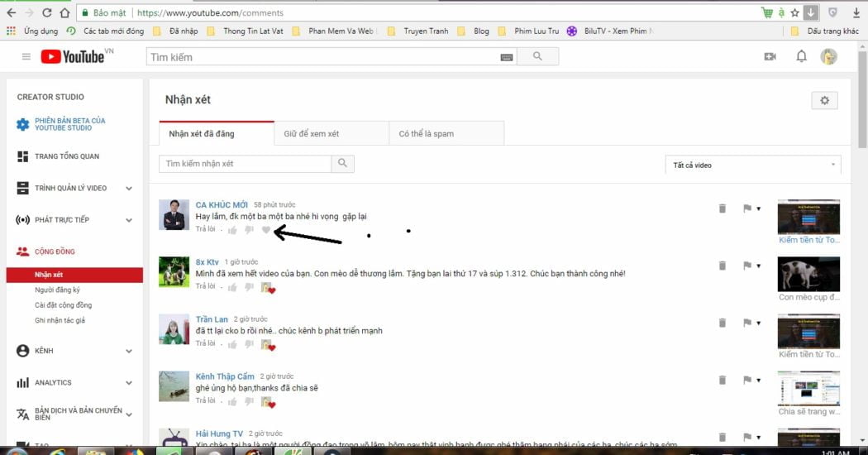Open the Chia sẻ trang w... video thumbnail
The image size is (868, 455).
pos(808,388)
